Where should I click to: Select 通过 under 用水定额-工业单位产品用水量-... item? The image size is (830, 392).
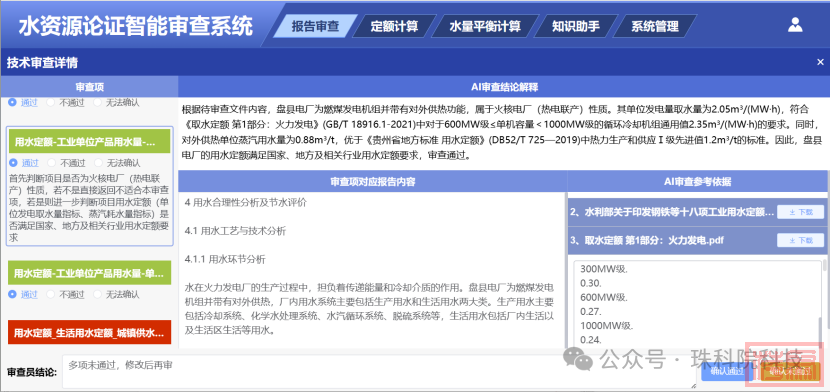coord(13,163)
